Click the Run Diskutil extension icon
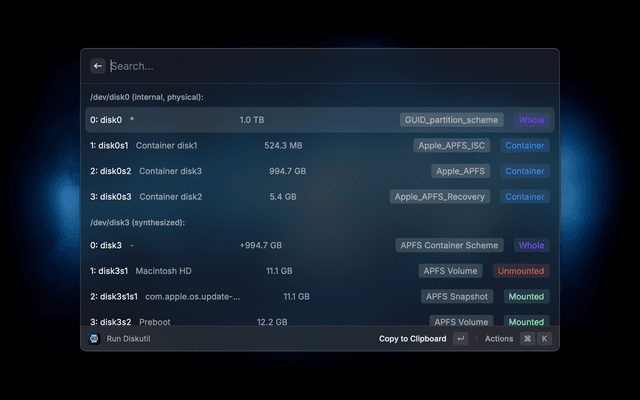This screenshot has width=640, height=400. point(94,339)
